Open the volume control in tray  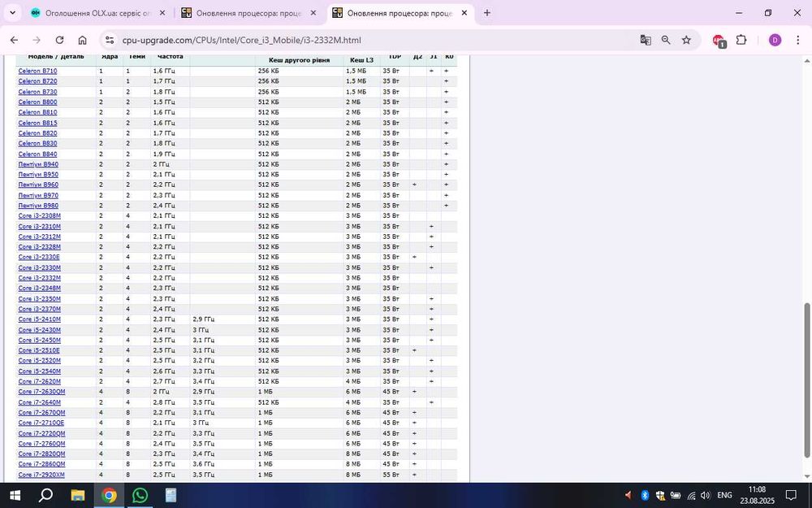tap(705, 496)
